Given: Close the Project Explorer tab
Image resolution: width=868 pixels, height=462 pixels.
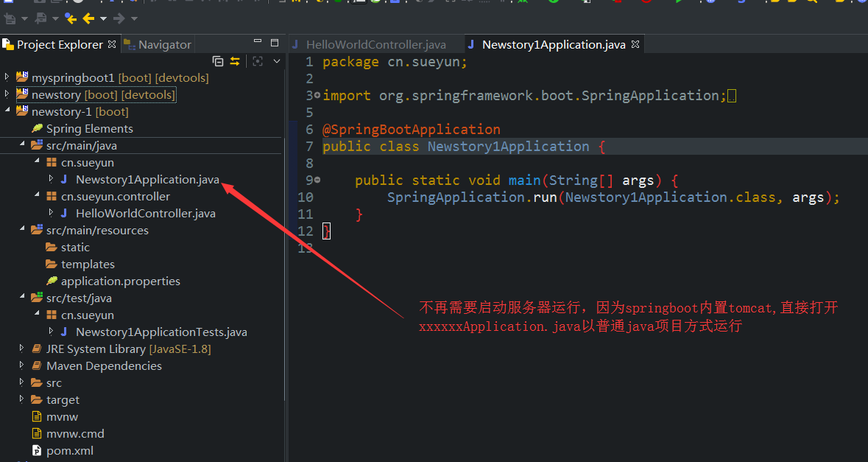Looking at the screenshot, I should pos(112,43).
